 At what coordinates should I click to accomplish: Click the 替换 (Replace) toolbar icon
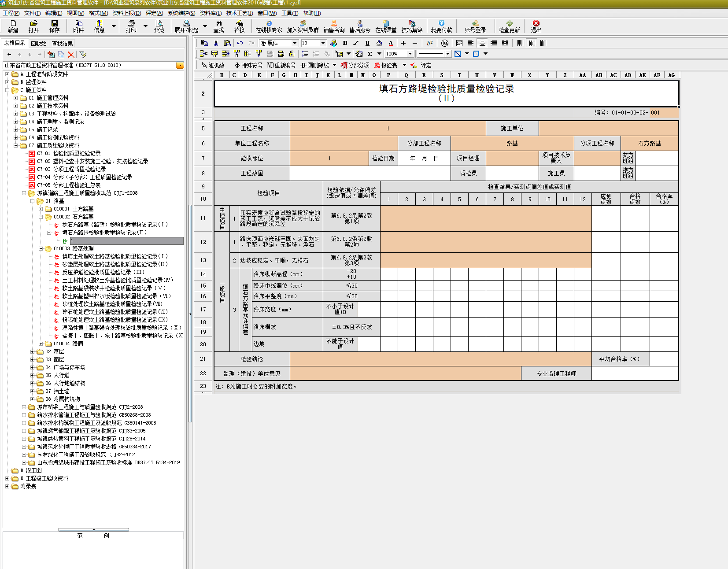click(x=239, y=26)
